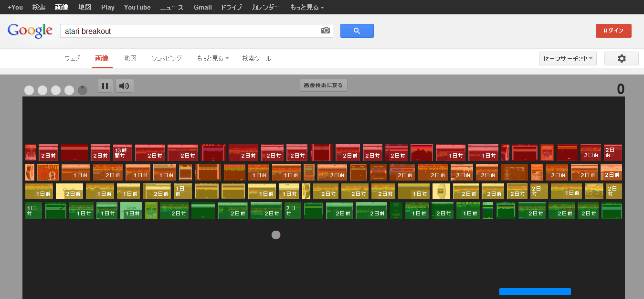Screen dimensions: 644x299
Task: Click the blue magnifier search button
Action: tap(357, 31)
